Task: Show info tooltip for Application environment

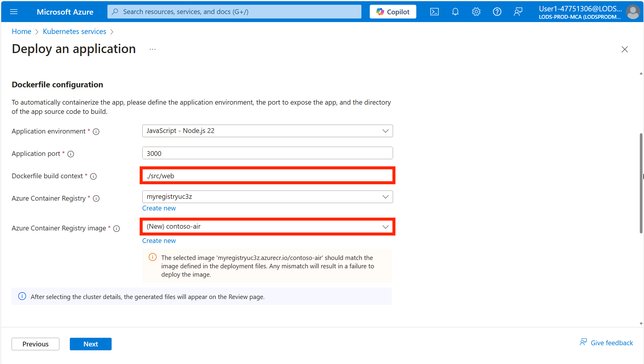Action: pos(96,131)
